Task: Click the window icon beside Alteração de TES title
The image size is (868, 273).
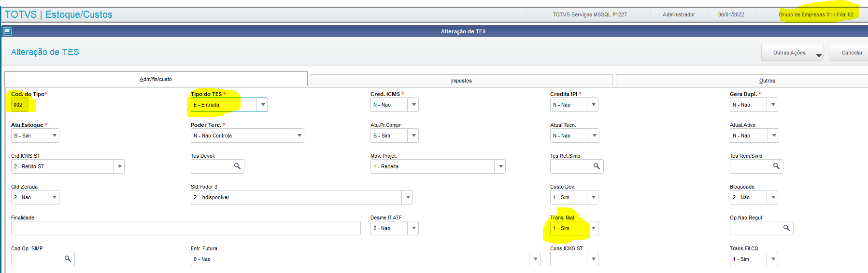Action: 7,31
